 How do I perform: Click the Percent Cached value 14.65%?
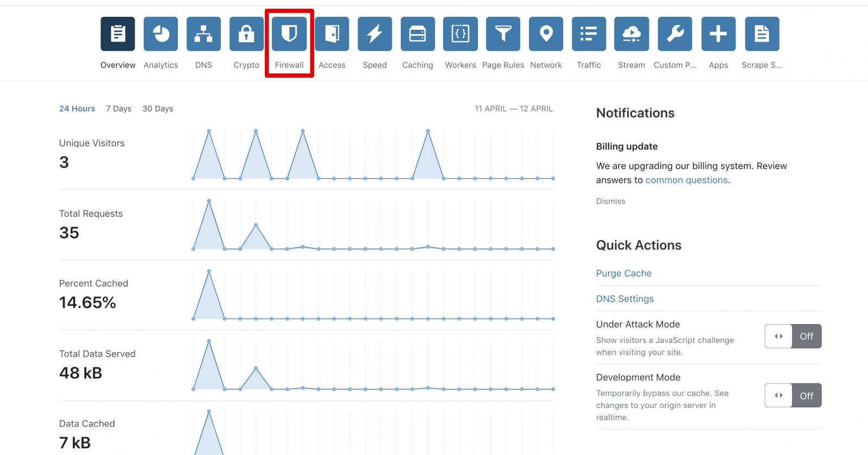87,303
